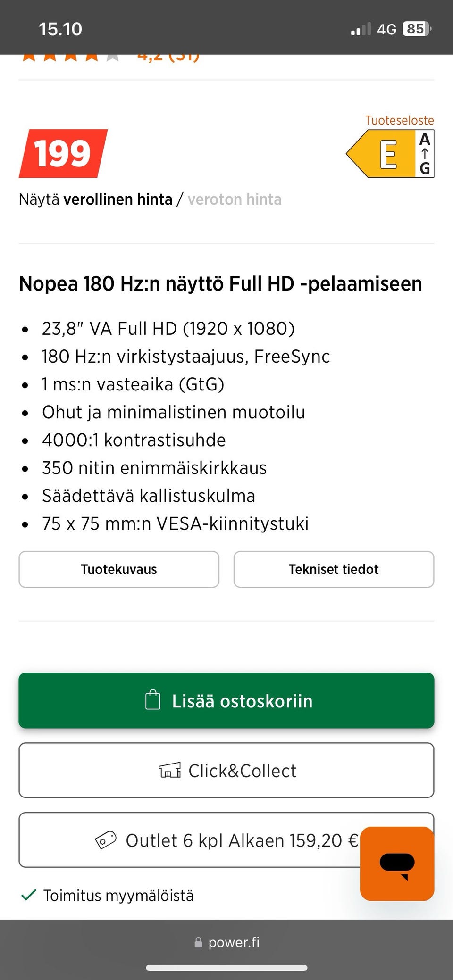Tap the store icon next to Click&Collect
The height and width of the screenshot is (980, 453).
(x=170, y=771)
